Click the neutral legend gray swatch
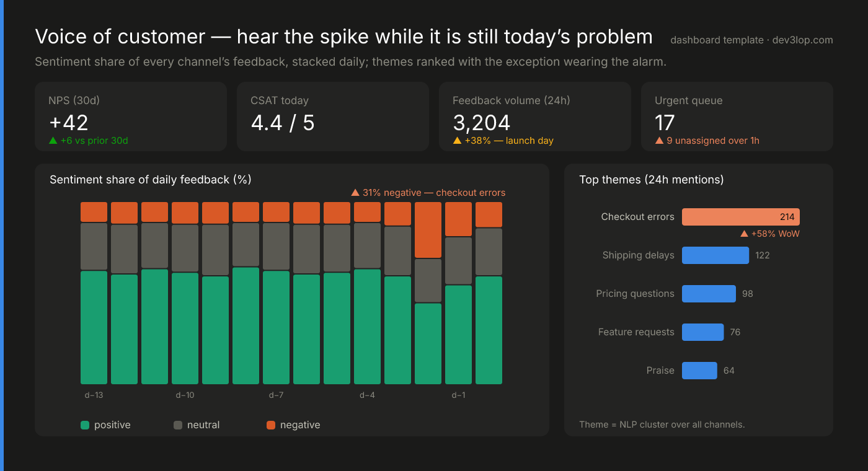The width and height of the screenshot is (868, 471). (x=178, y=425)
